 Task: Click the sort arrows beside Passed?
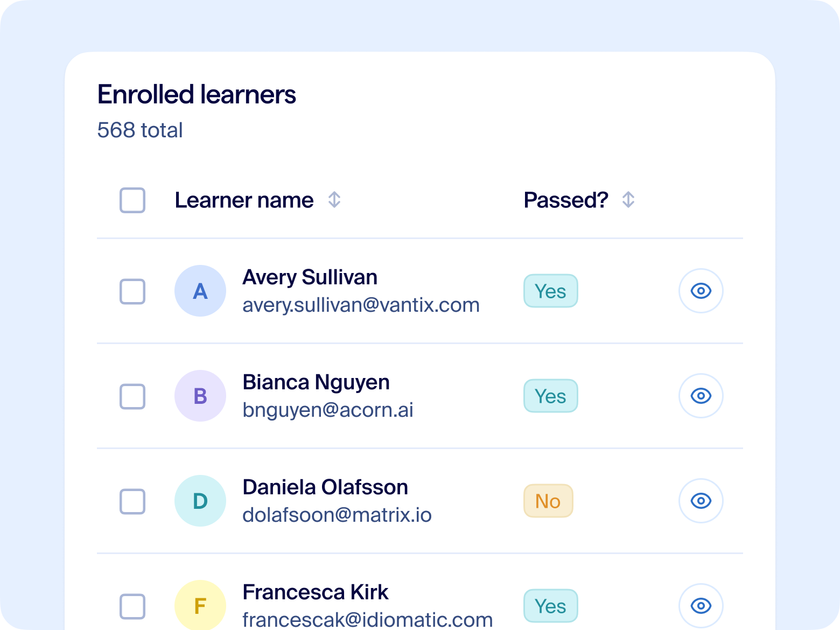click(x=628, y=200)
